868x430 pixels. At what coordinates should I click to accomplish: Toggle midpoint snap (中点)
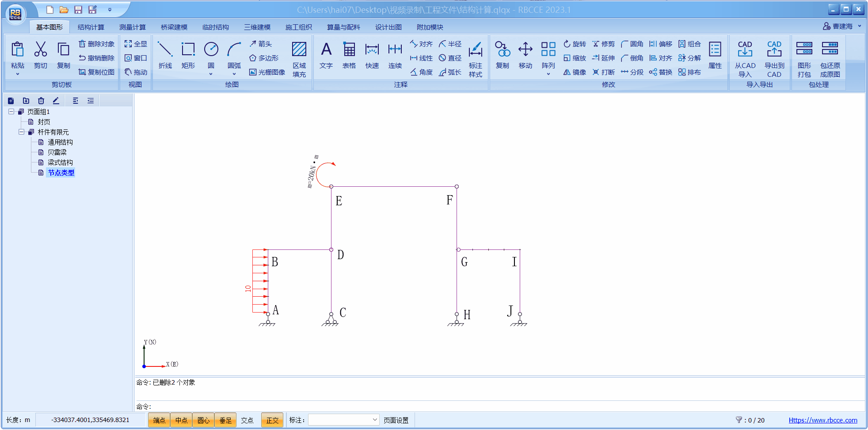[181, 420]
